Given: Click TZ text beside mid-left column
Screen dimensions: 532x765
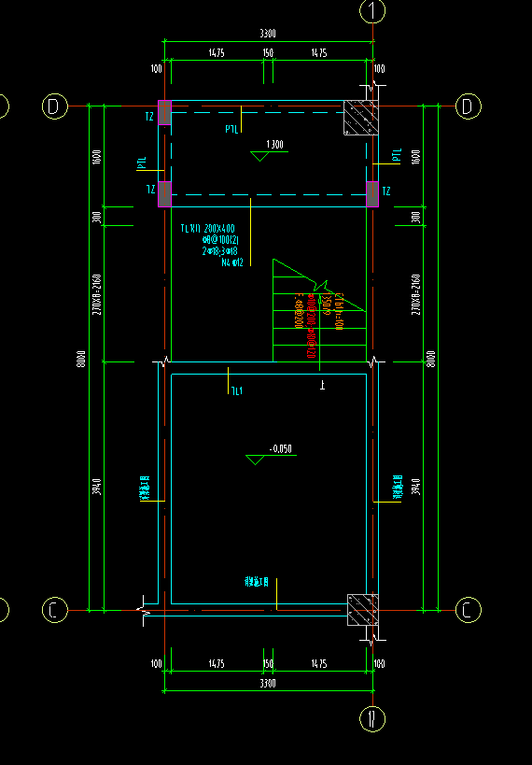Looking at the screenshot, I should 151,190.
